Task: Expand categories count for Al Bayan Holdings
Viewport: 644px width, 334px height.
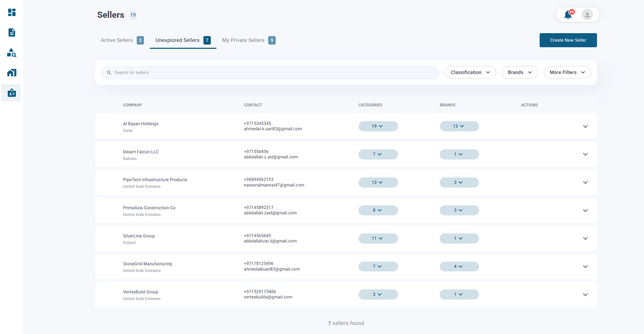Action: click(378, 126)
